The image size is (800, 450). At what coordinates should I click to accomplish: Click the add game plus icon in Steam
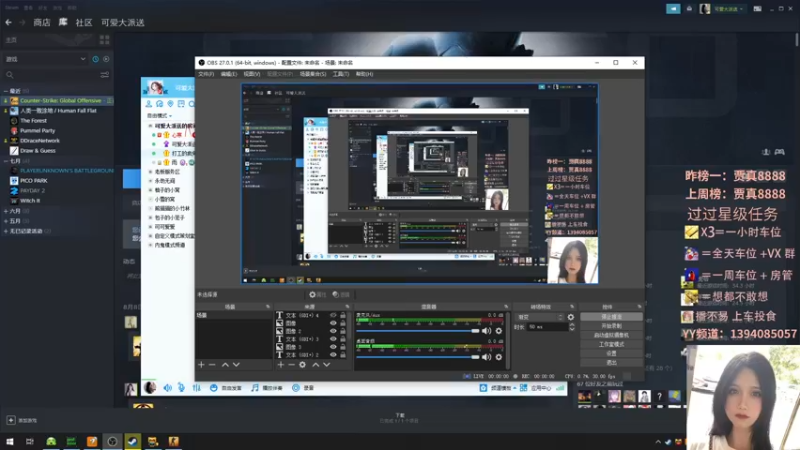(11, 420)
